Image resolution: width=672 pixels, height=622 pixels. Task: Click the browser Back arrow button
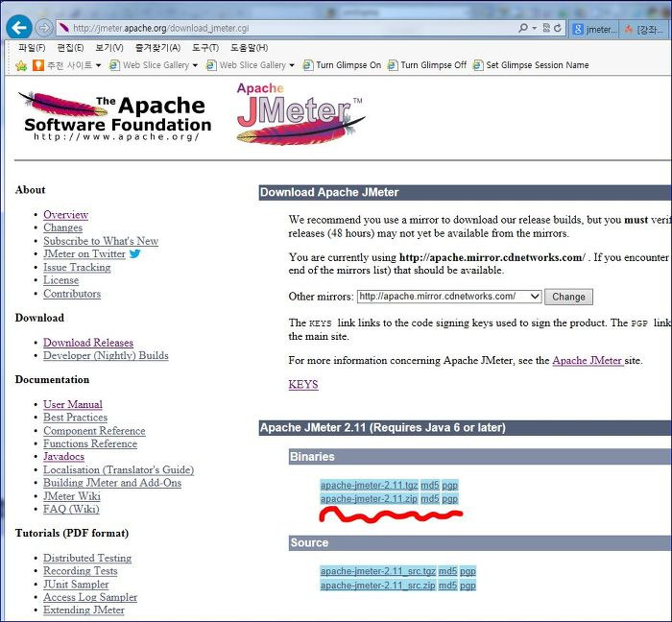pos(19,28)
